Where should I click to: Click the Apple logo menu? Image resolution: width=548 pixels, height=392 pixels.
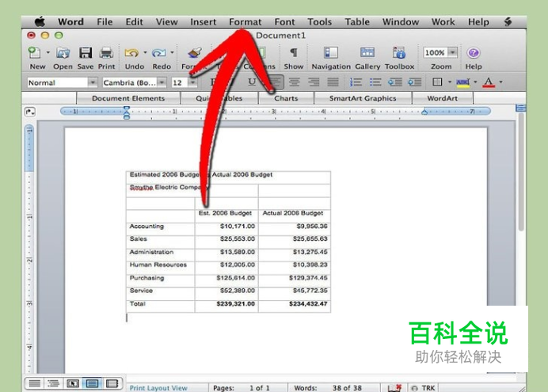pyautogui.click(x=40, y=21)
